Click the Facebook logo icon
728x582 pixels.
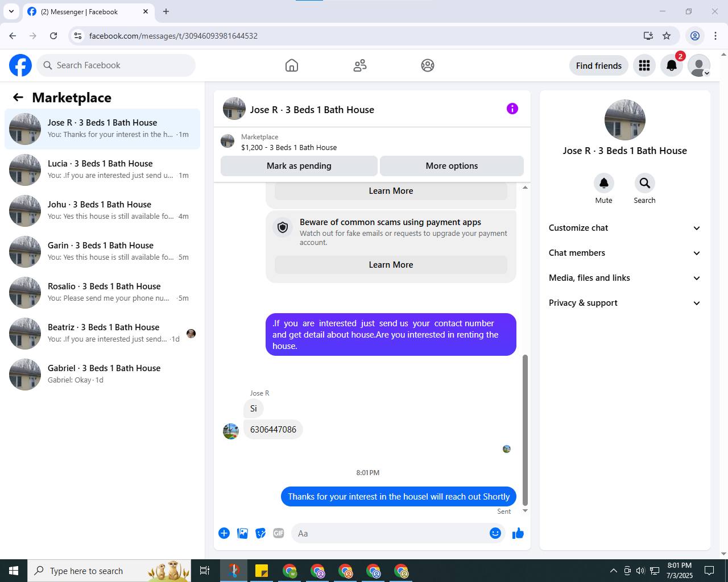point(20,65)
